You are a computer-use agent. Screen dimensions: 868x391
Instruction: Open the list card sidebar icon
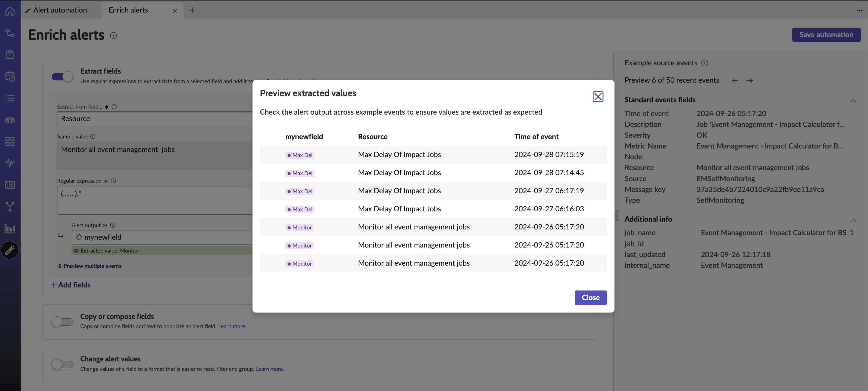pos(10,185)
